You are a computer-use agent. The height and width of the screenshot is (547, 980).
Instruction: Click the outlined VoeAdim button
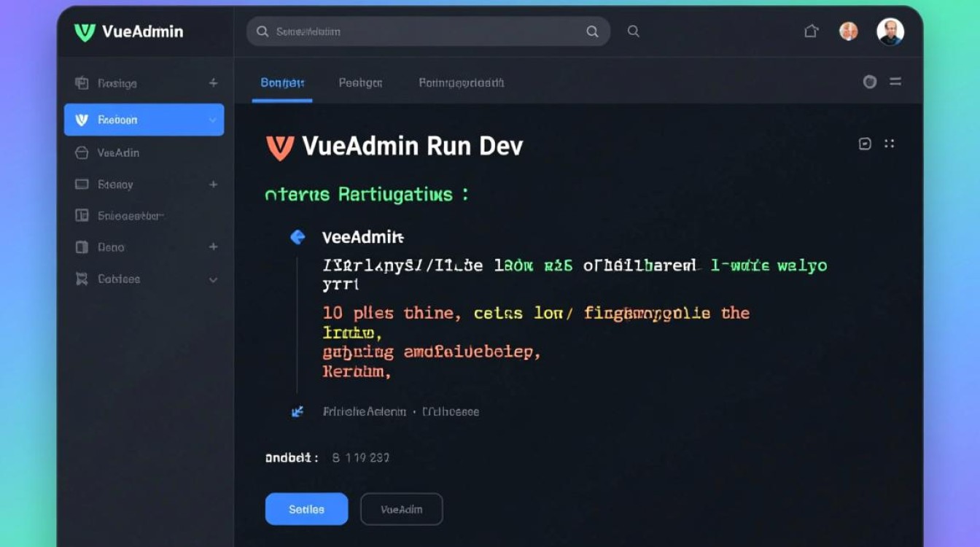402,509
